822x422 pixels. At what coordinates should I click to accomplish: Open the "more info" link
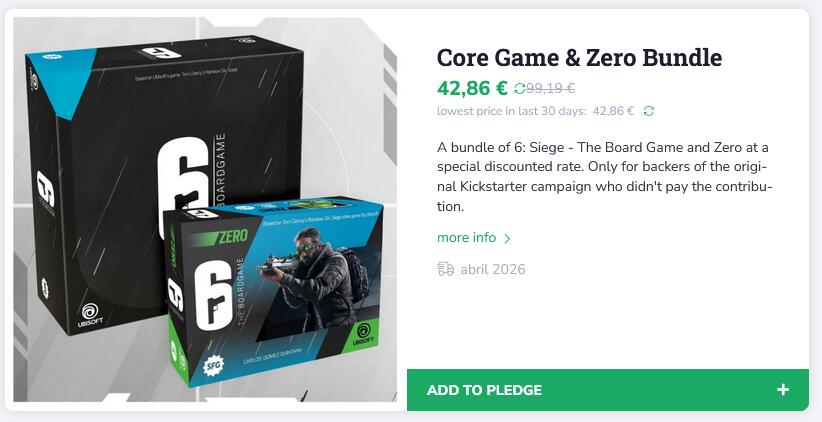point(466,238)
